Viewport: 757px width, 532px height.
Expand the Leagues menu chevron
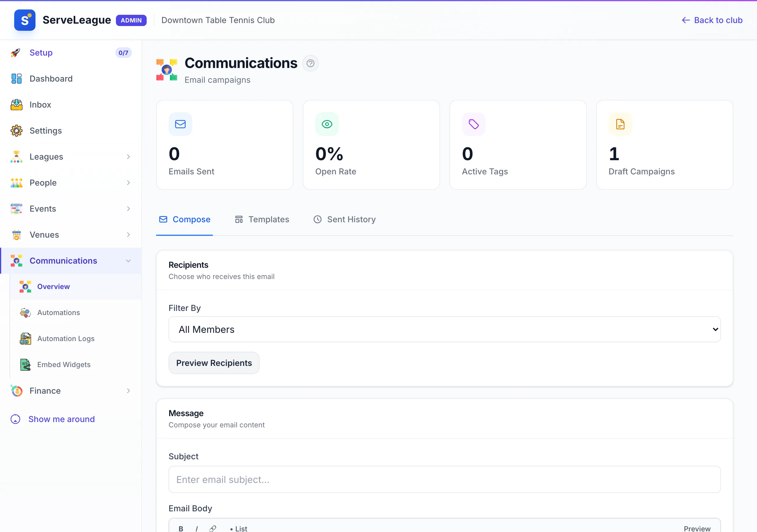point(128,157)
